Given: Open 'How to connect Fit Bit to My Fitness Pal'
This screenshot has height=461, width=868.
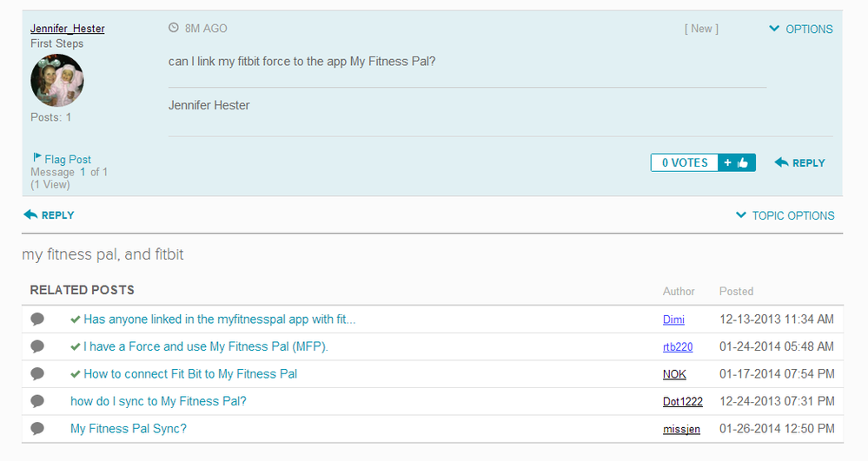Looking at the screenshot, I should point(190,374).
